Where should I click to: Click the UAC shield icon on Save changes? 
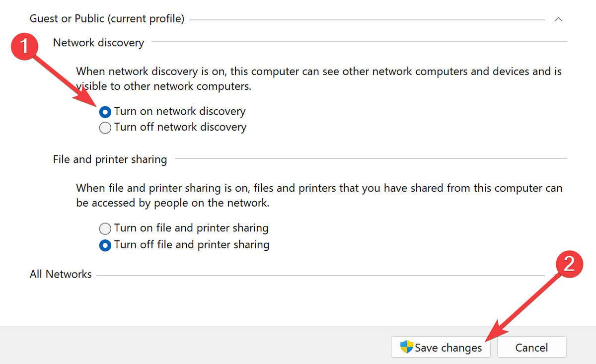coord(407,347)
